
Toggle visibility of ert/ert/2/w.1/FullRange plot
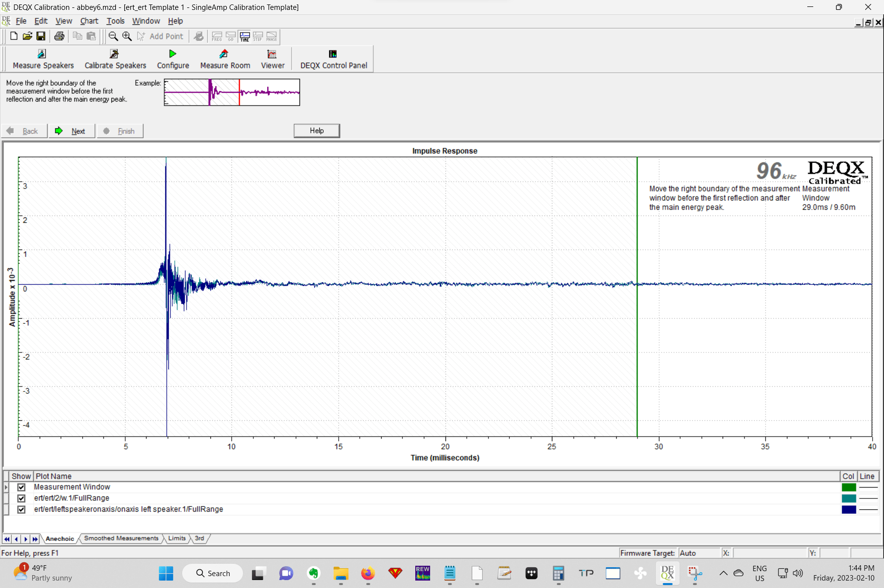pos(21,498)
